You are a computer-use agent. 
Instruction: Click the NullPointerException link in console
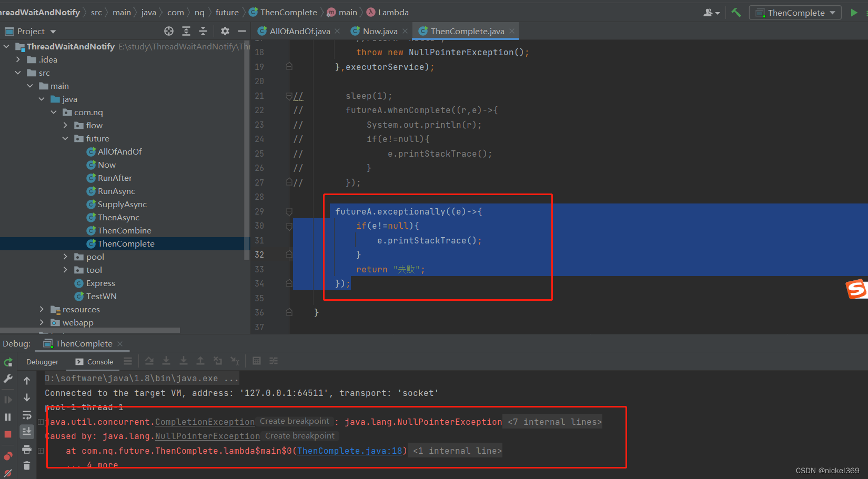207,436
